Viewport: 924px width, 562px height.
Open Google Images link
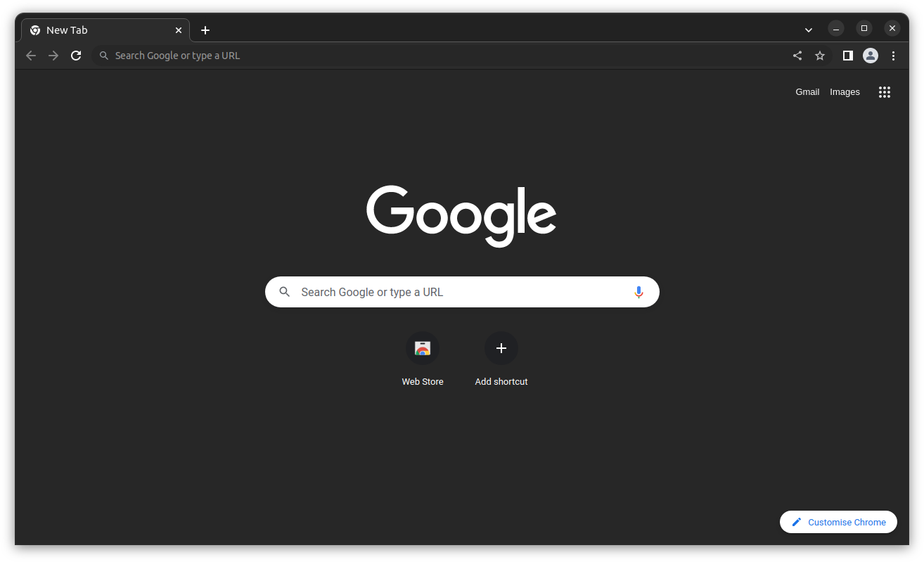click(x=845, y=91)
